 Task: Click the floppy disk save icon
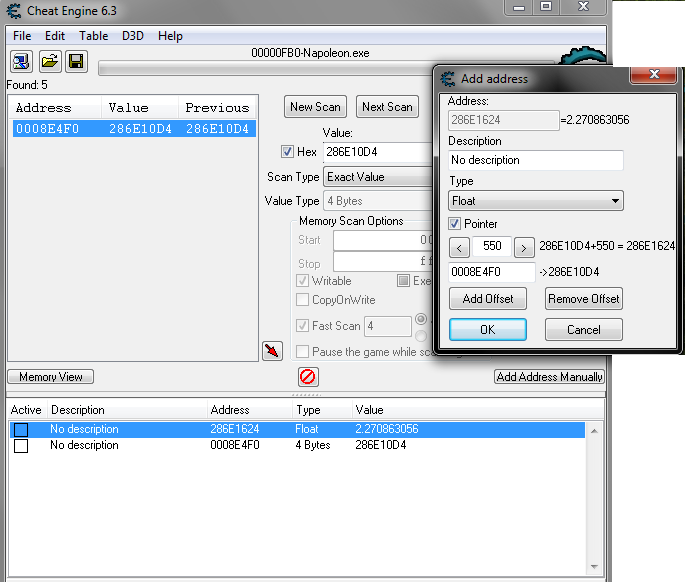point(75,62)
